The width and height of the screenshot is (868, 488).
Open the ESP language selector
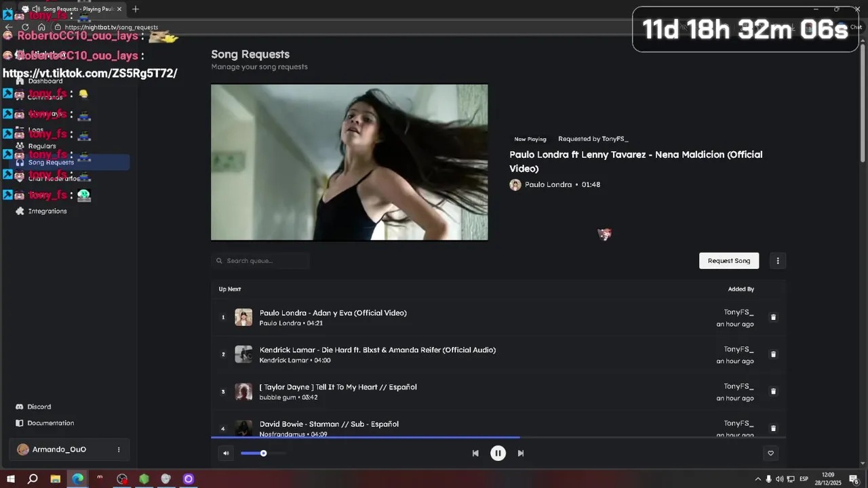(804, 479)
